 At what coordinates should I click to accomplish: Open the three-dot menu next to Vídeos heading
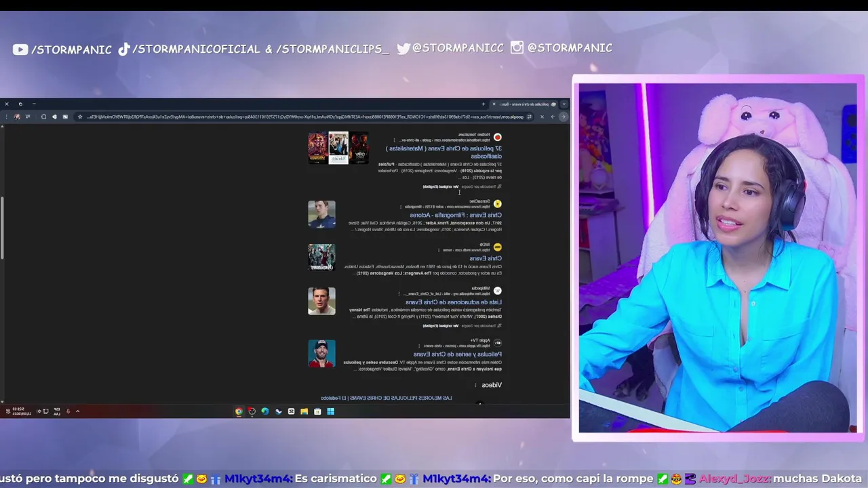(475, 385)
